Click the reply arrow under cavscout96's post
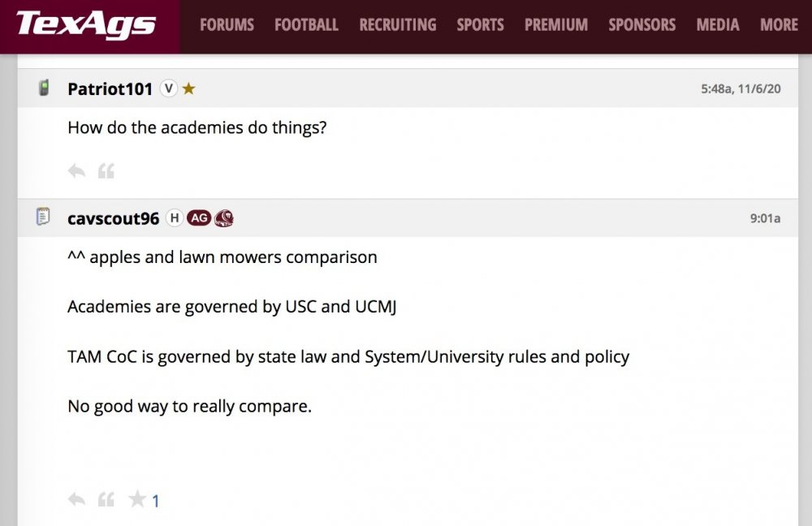 (x=77, y=499)
